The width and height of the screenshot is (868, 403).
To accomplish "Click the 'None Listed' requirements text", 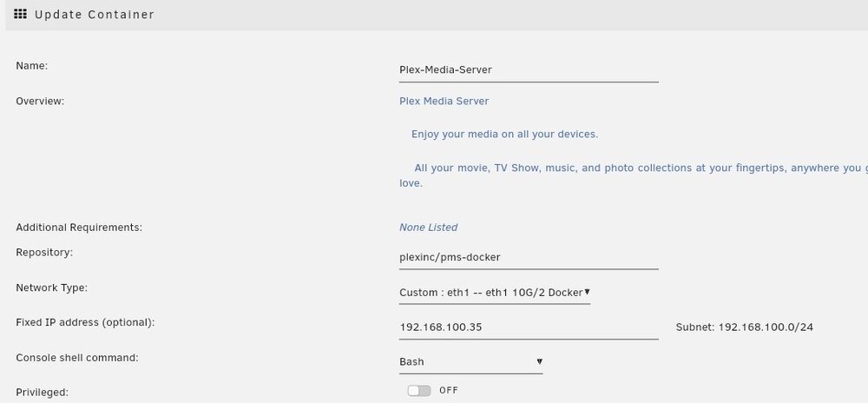I will pos(429,228).
